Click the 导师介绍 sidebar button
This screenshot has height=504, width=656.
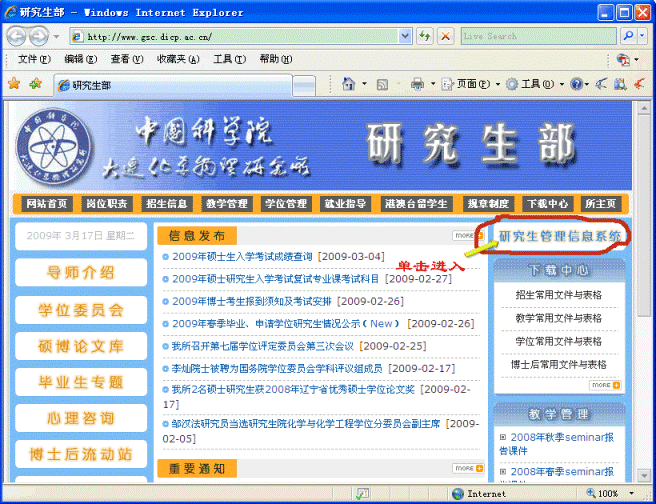click(x=81, y=273)
